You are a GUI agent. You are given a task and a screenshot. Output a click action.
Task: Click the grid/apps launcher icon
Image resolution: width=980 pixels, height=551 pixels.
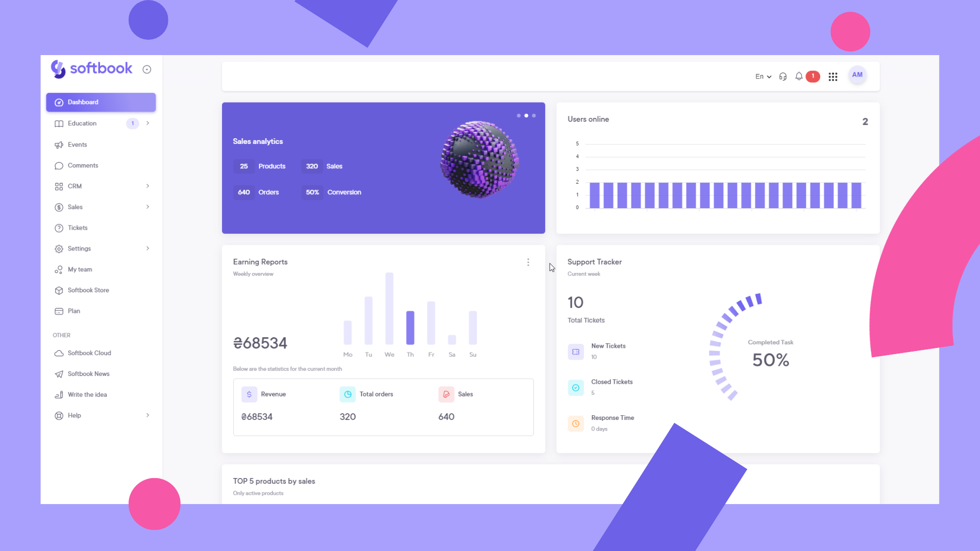(832, 76)
